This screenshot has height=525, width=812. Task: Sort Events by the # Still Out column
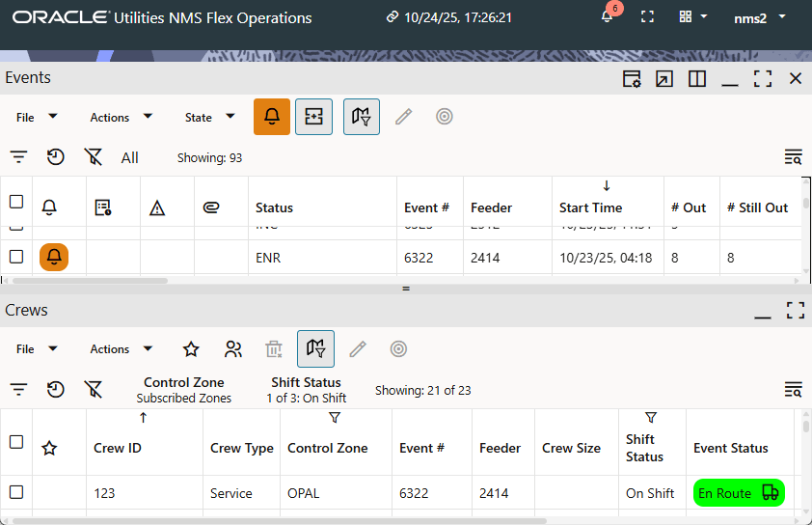pos(757,207)
